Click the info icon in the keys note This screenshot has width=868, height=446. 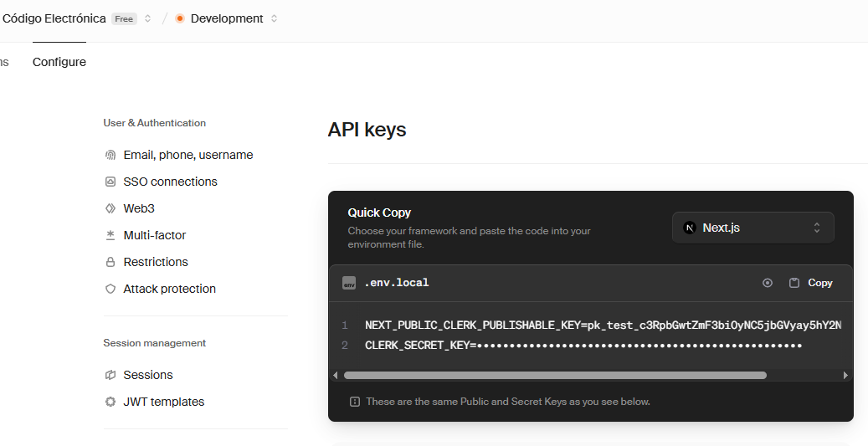tap(355, 402)
